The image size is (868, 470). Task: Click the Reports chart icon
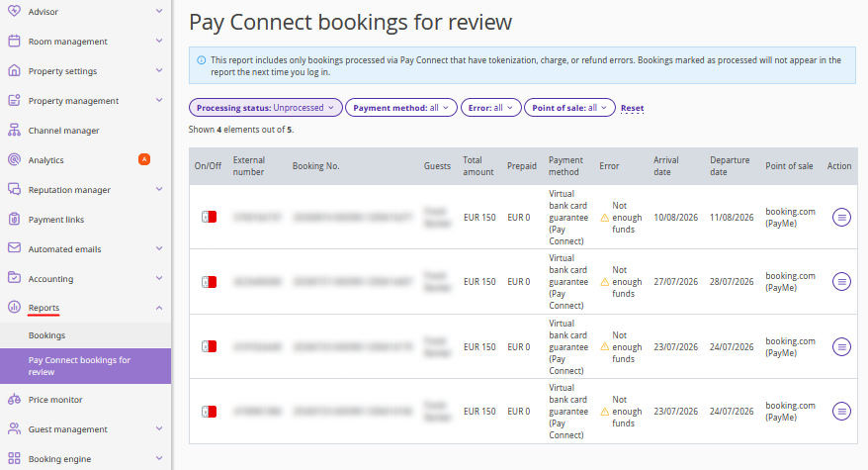pos(15,307)
